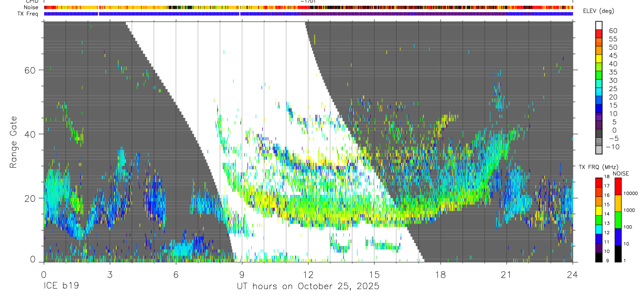Pick the yellow 40–45 degree ELEV swatch
644x297 pixels.
click(x=599, y=59)
